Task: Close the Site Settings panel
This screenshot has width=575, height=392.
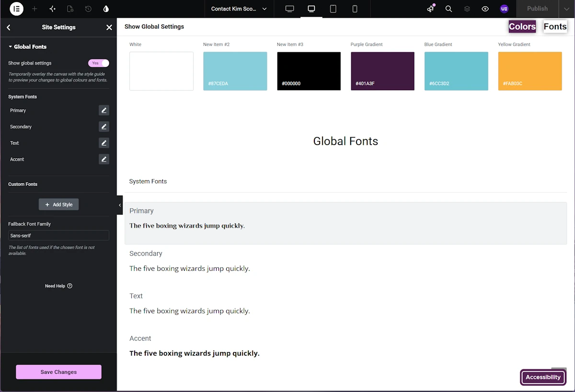Action: 109,27
